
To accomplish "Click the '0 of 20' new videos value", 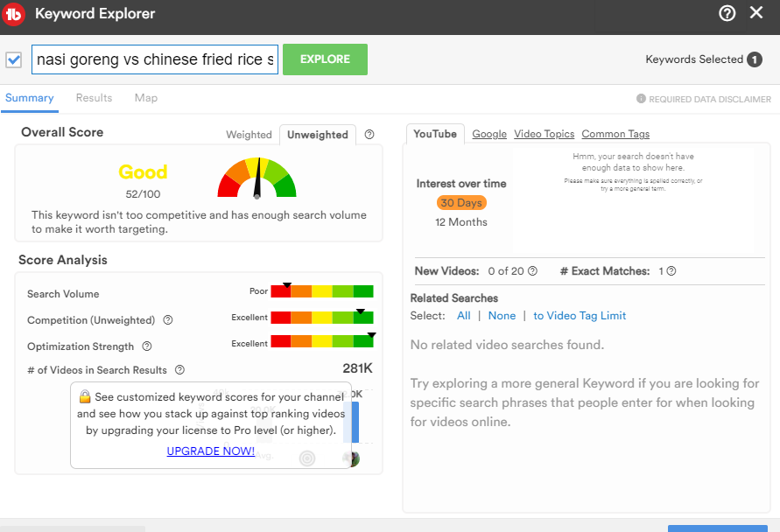I will click(x=506, y=271).
